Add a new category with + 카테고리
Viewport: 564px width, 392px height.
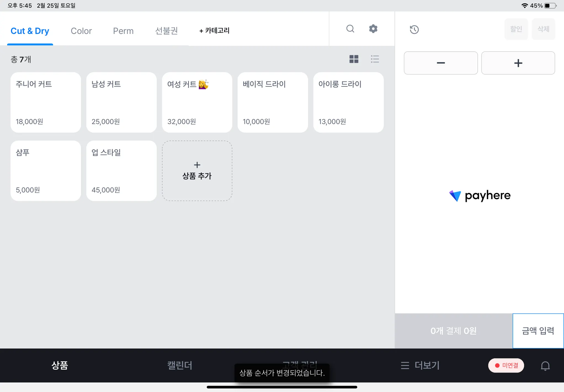214,31
